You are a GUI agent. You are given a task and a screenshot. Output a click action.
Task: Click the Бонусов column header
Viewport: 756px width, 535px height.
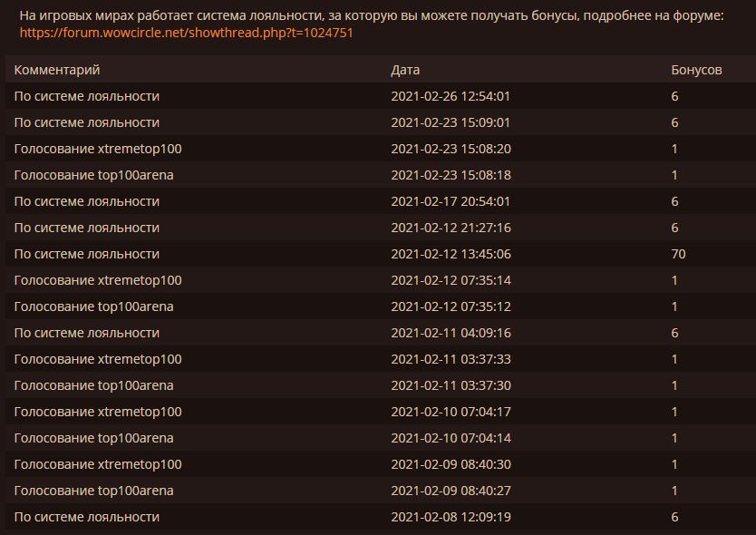696,70
